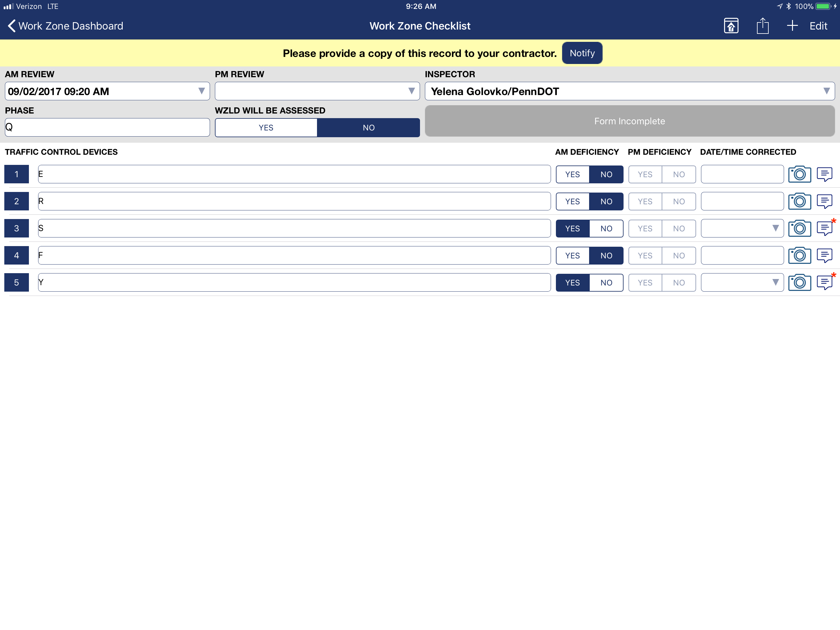Screen dimensions: 840x630
Task: Tap Edit in the top bar
Action: coord(818,26)
